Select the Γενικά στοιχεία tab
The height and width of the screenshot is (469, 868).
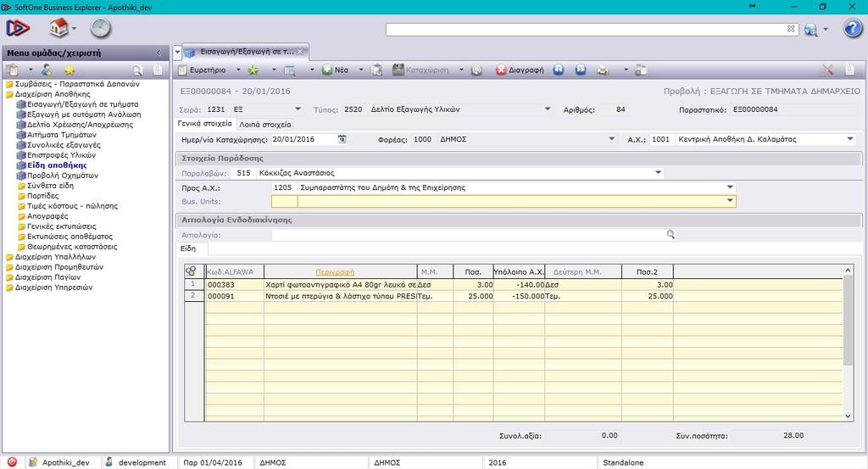coord(205,124)
